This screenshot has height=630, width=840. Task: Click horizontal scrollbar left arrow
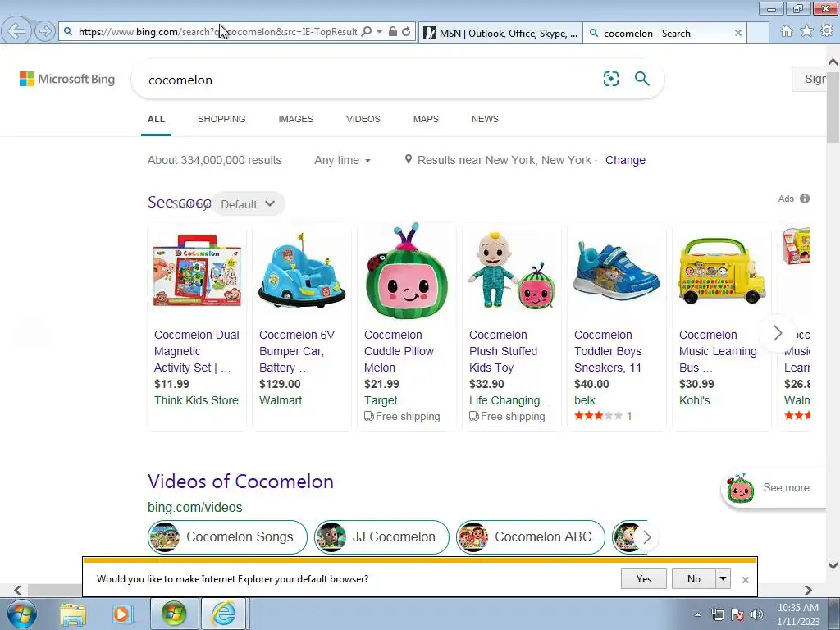coord(18,591)
